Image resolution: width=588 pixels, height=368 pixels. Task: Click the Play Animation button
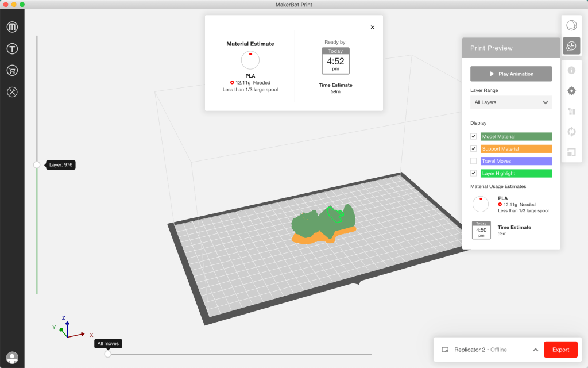coord(510,74)
